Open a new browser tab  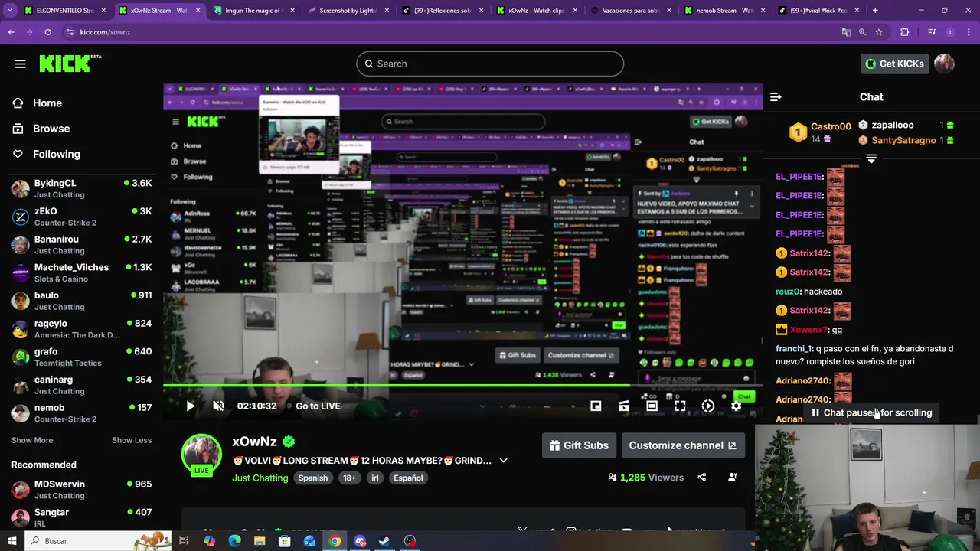click(x=875, y=11)
